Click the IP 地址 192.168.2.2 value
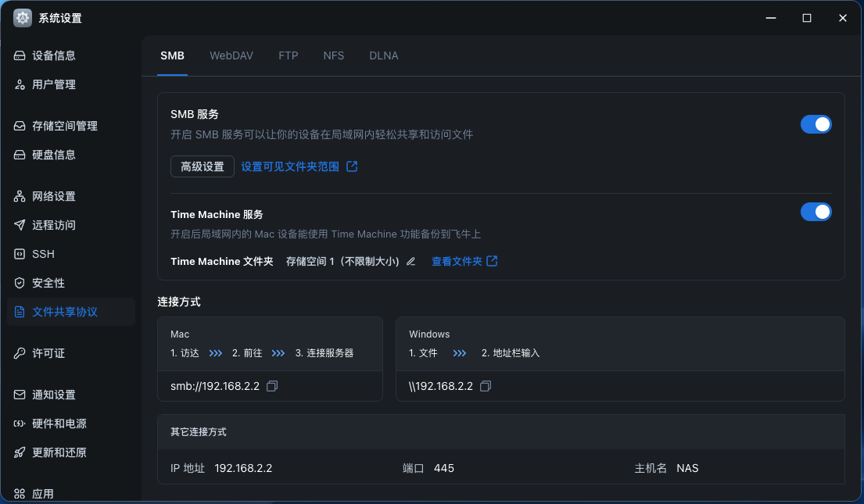 tap(243, 468)
